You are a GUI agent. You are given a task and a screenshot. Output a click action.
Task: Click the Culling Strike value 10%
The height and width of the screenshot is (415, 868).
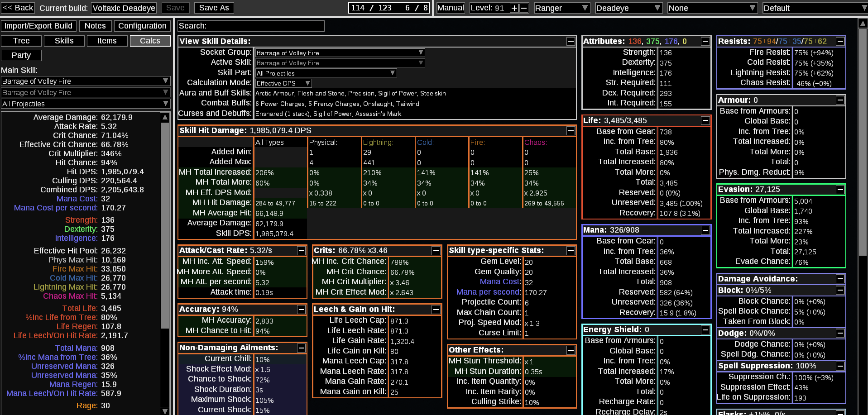(532, 402)
